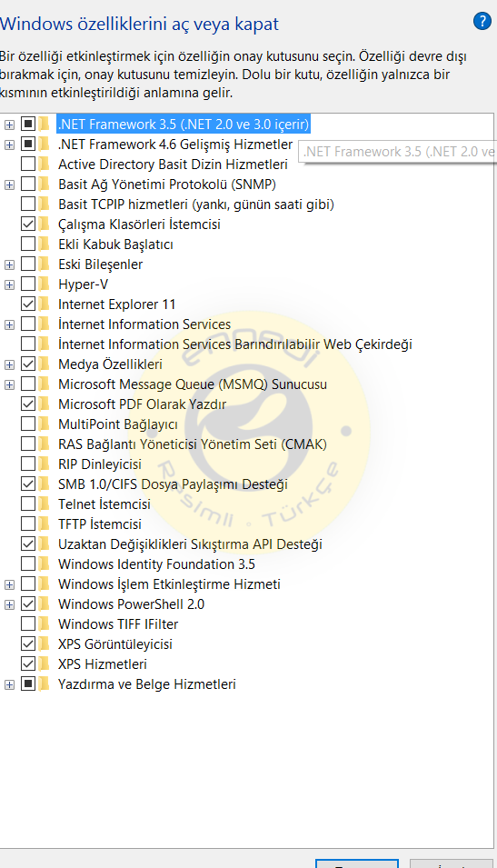
Task: Toggle .NET Framework 4.6 Gelişmiş Hizmetler checkbox
Action: pos(27,144)
